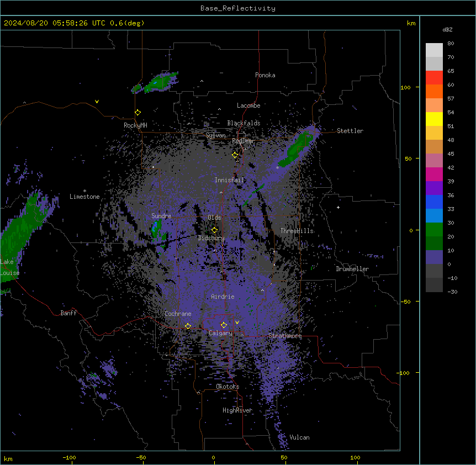Click the yellow diamond marker above RockyMH

pyautogui.click(x=137, y=113)
